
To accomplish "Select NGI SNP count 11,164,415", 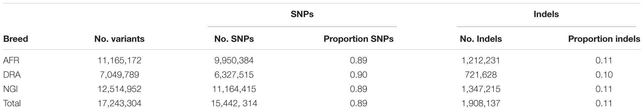I will (x=234, y=89).
